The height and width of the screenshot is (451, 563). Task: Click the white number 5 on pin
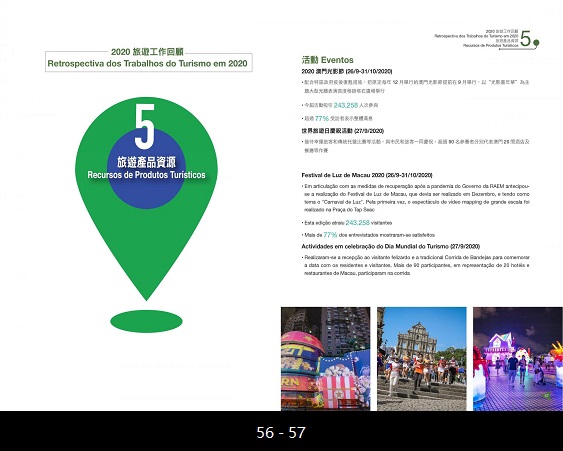coord(145,126)
